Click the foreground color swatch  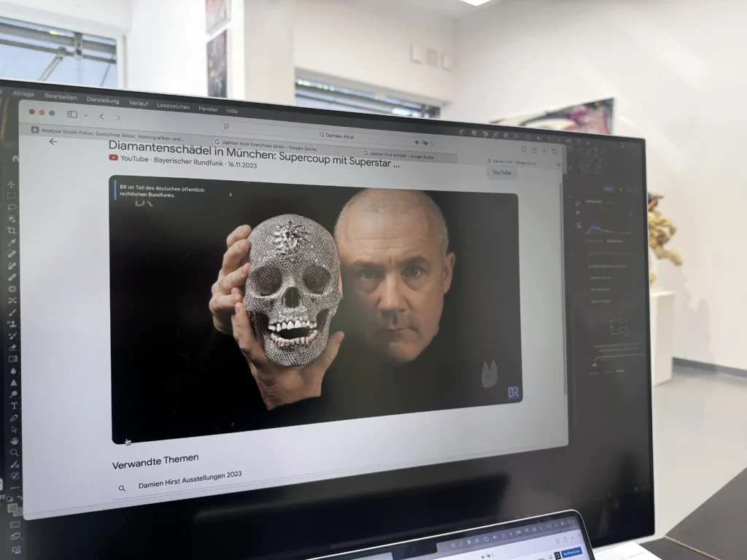12,507
